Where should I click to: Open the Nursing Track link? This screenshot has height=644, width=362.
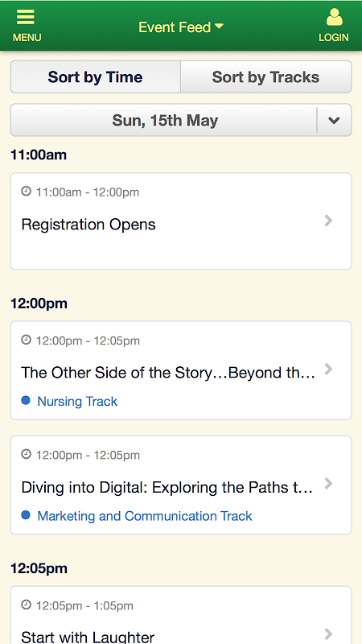pyautogui.click(x=77, y=401)
